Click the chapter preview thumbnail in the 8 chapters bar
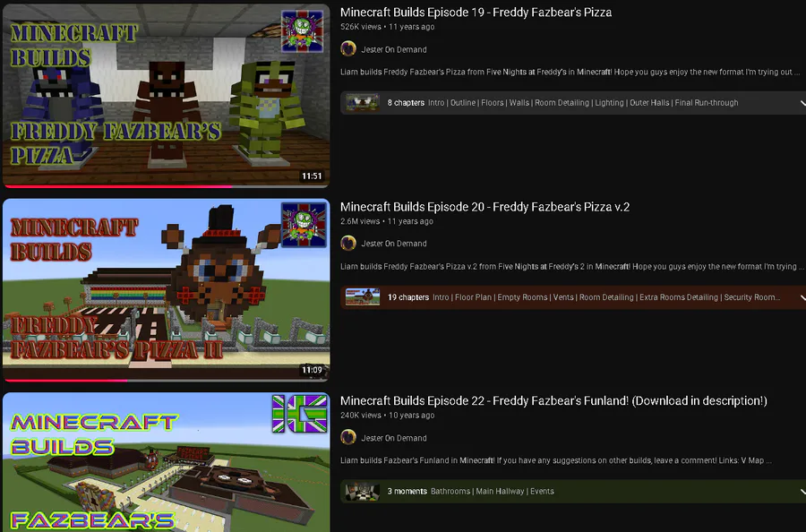 point(363,102)
